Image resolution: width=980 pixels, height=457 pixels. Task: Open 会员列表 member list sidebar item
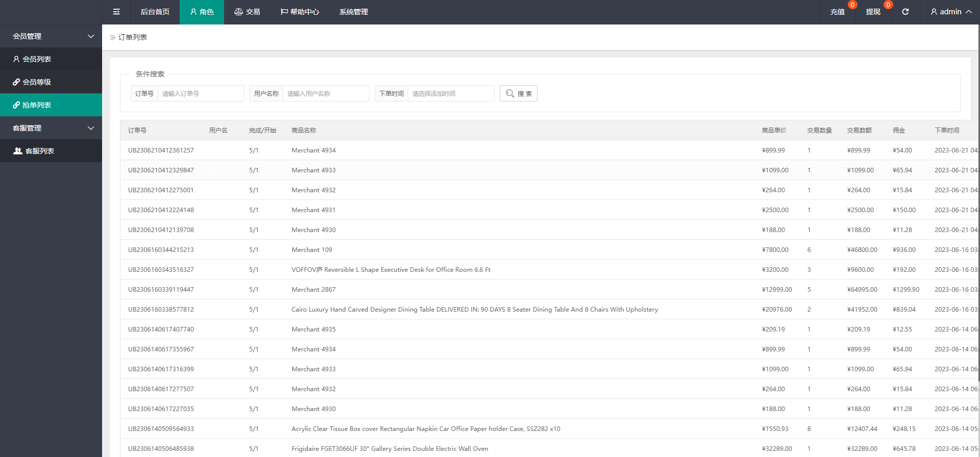(x=51, y=59)
